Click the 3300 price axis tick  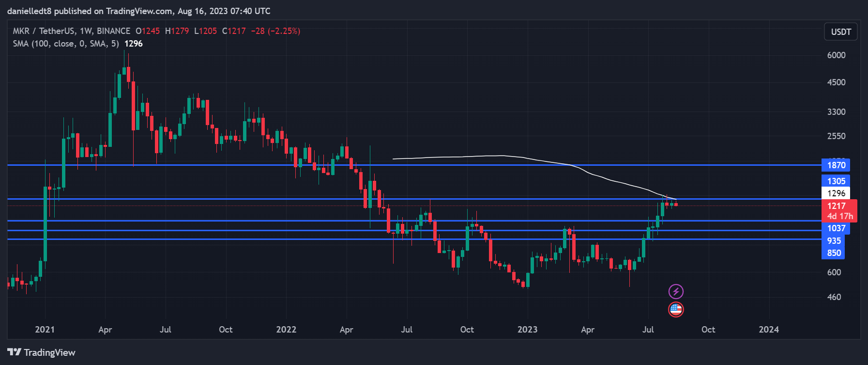click(836, 112)
